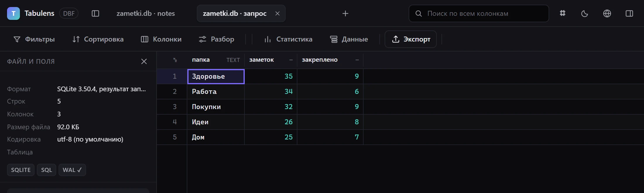The height and width of the screenshot is (193, 644).
Task: Open the language globe icon
Action: pyautogui.click(x=607, y=13)
